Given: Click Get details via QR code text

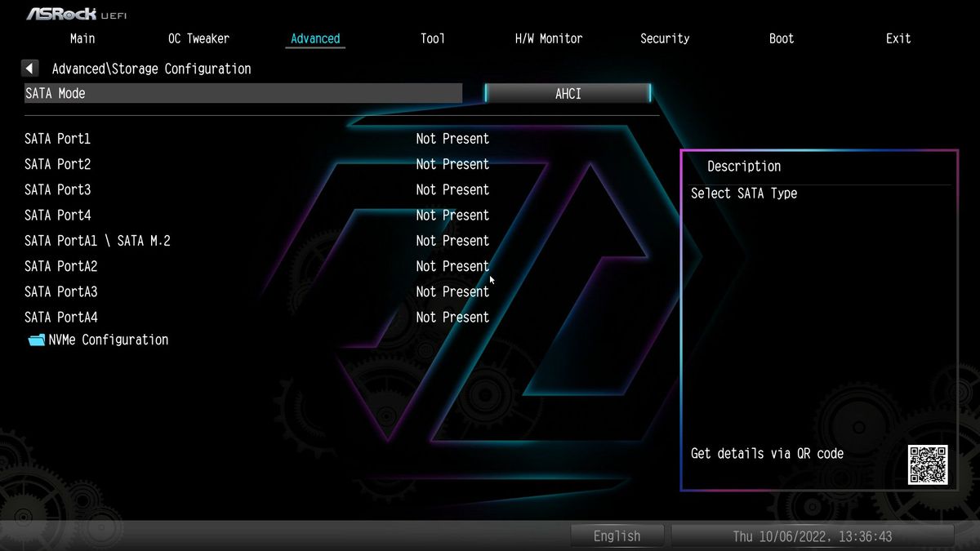Looking at the screenshot, I should point(767,454).
